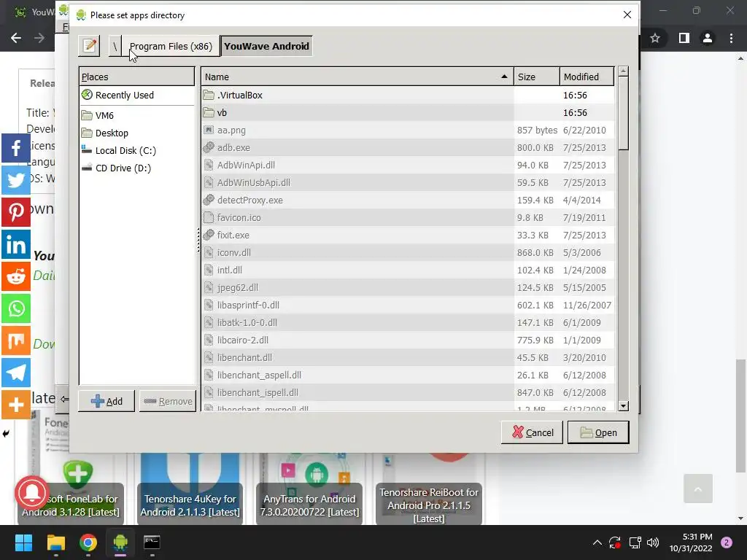Click the type-a-file-name pencil icon
This screenshot has height=560, width=747.
[x=89, y=46]
